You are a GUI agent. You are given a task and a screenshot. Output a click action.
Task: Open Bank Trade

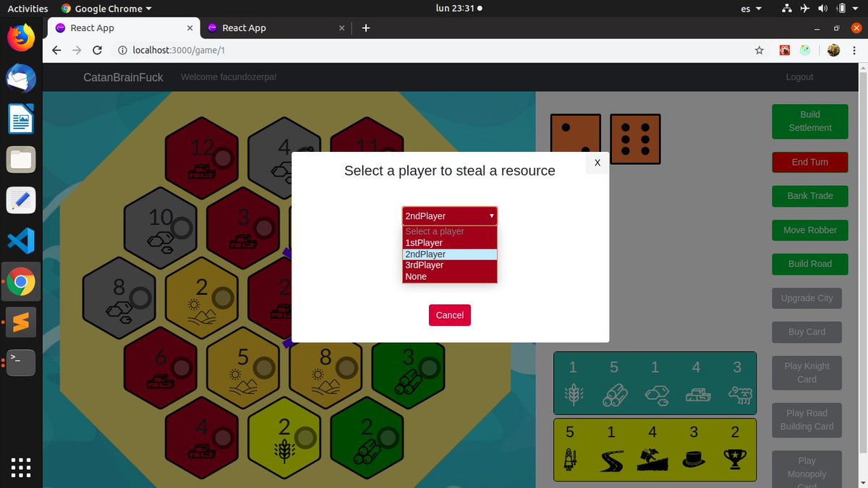point(810,196)
